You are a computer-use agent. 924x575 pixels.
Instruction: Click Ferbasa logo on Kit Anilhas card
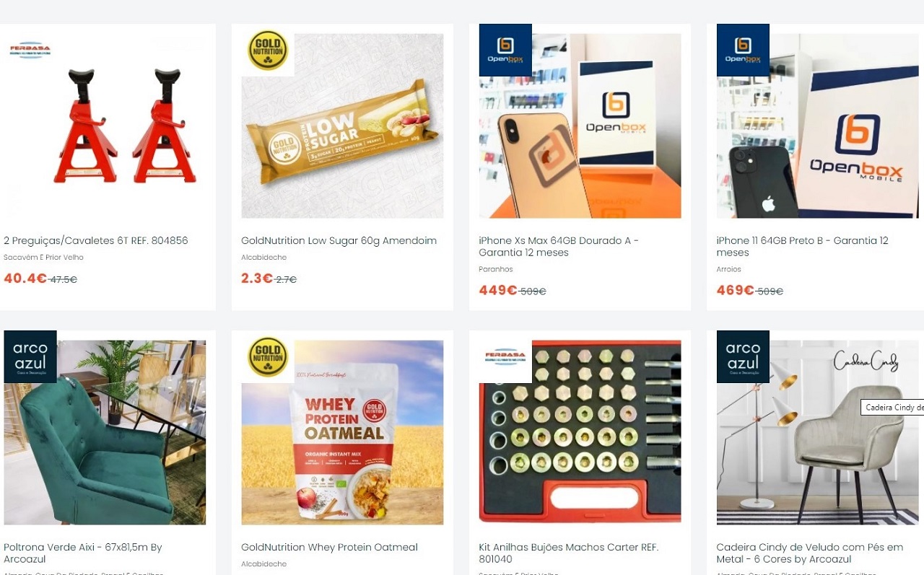pos(505,356)
